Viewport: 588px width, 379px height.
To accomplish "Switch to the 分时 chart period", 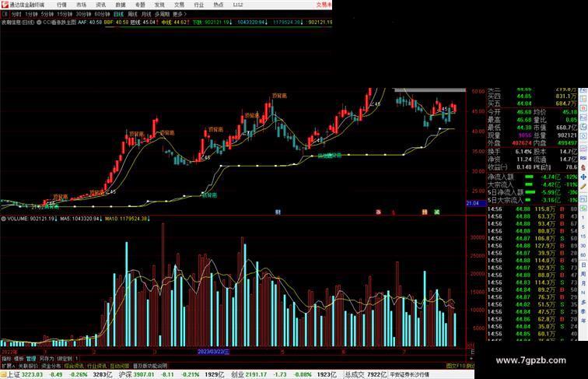I will coord(16,14).
